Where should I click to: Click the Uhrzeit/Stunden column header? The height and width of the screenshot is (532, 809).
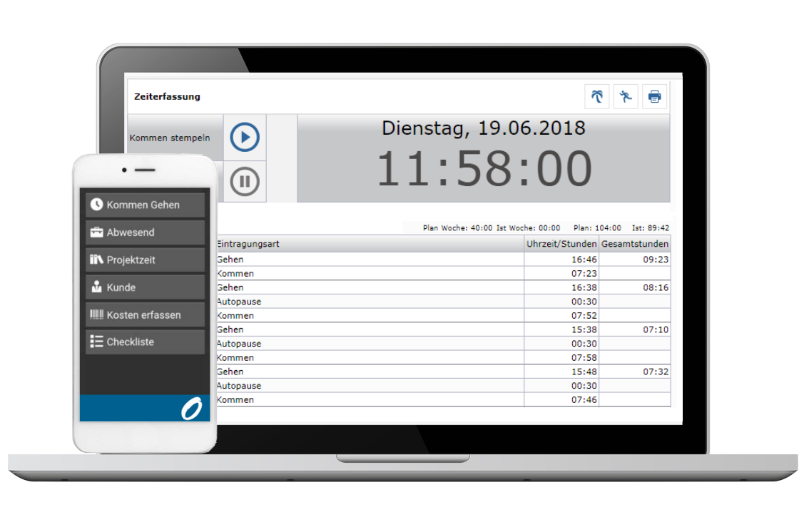(560, 243)
